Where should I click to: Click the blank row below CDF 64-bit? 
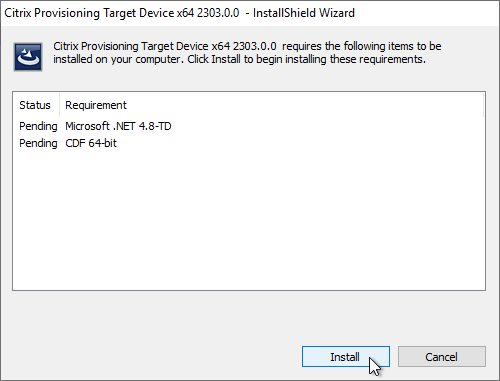[x=249, y=160]
